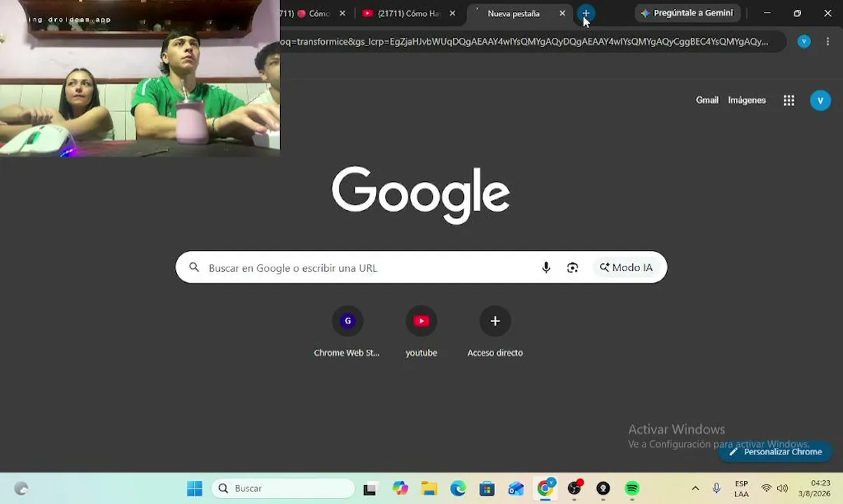Open Google account avatar on the page
843x504 pixels.
coord(820,100)
